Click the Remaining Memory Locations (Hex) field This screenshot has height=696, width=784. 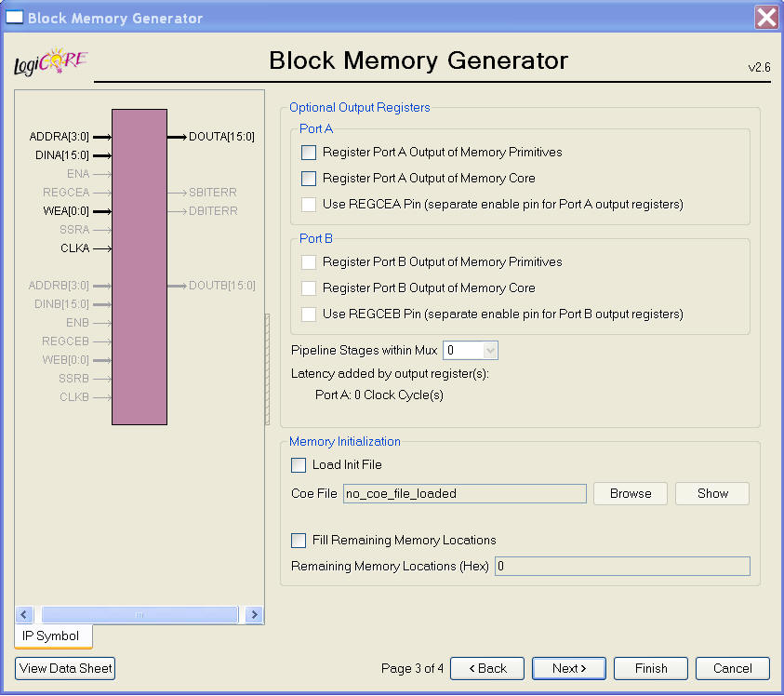622,566
